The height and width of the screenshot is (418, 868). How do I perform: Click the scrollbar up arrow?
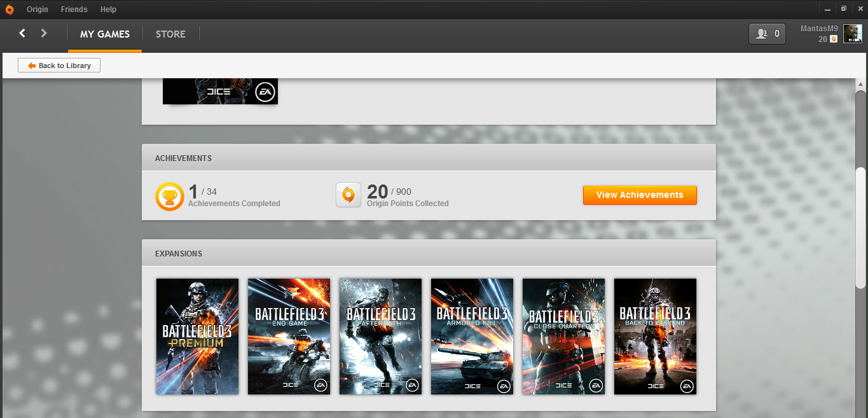pyautogui.click(x=860, y=85)
